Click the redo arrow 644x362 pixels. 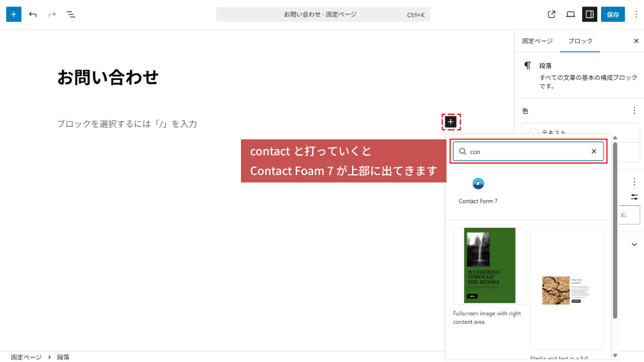click(x=52, y=14)
